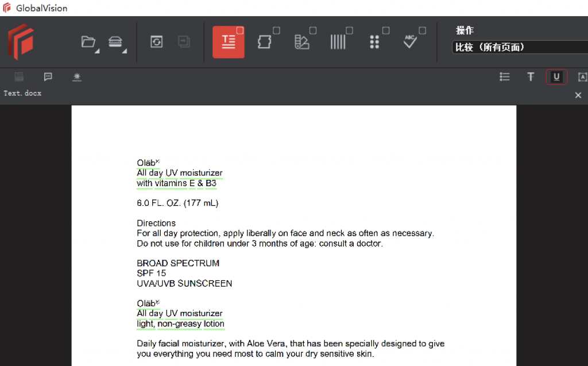Image resolution: width=588 pixels, height=366 pixels.
Task: Click the sparkle highlight icon
Action: 77,77
